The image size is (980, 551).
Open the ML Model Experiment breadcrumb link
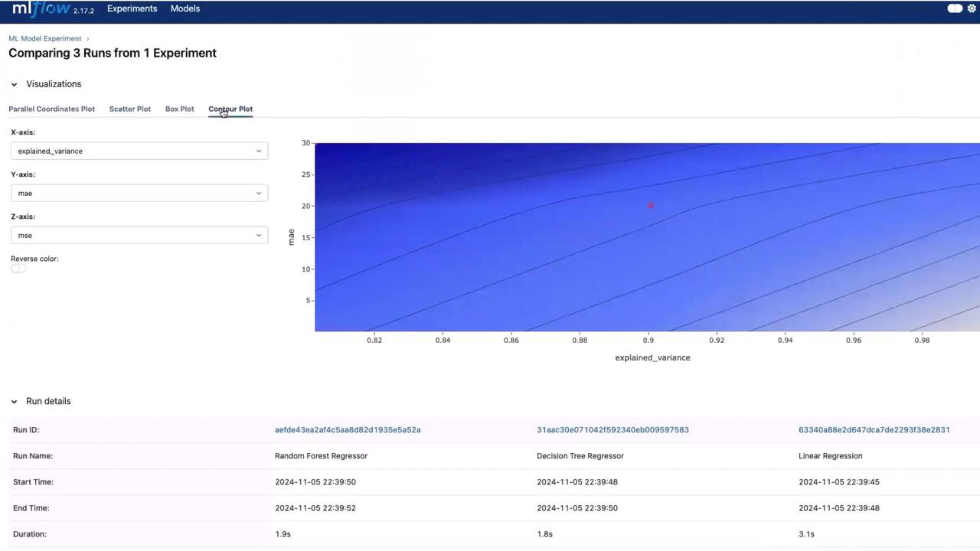[x=44, y=38]
